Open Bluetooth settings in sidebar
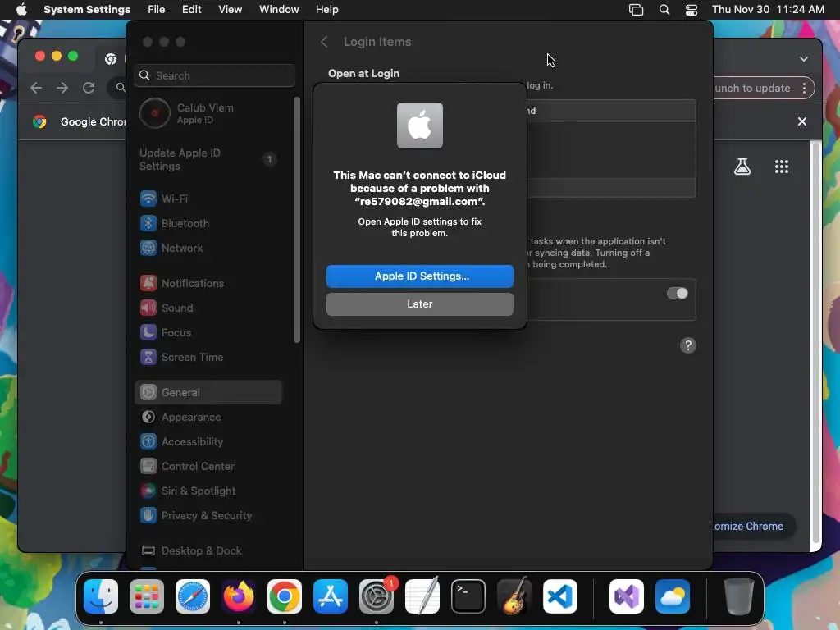The image size is (840, 630). coord(209,223)
